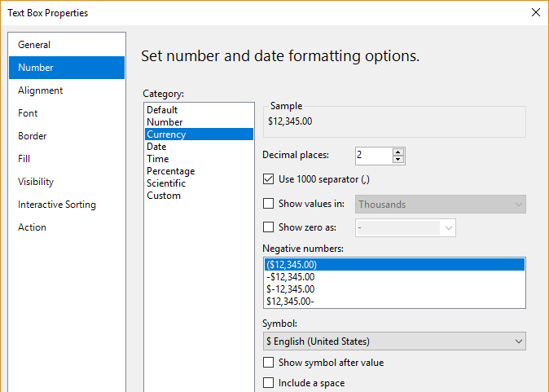Image resolution: width=549 pixels, height=392 pixels.
Task: Open the Symbol currency dropdown
Action: click(395, 341)
